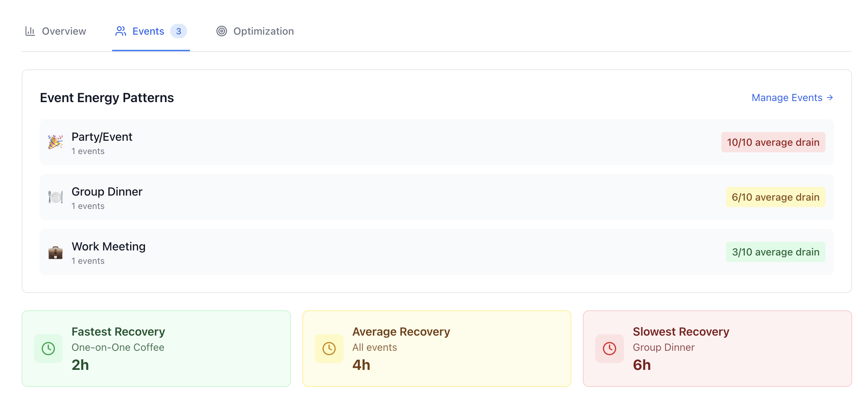
Task: Click the Work Meeting briefcase icon
Action: tap(56, 252)
